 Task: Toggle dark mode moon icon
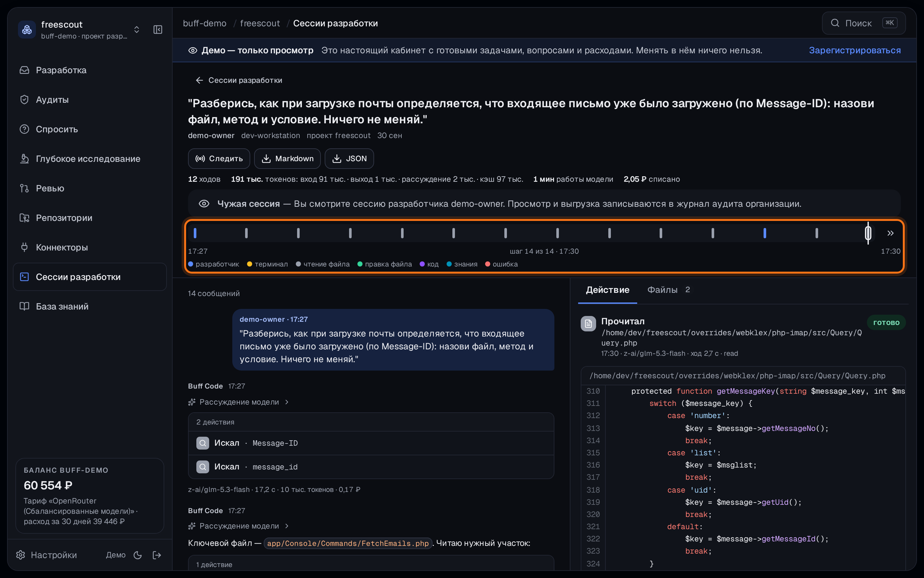tap(138, 555)
